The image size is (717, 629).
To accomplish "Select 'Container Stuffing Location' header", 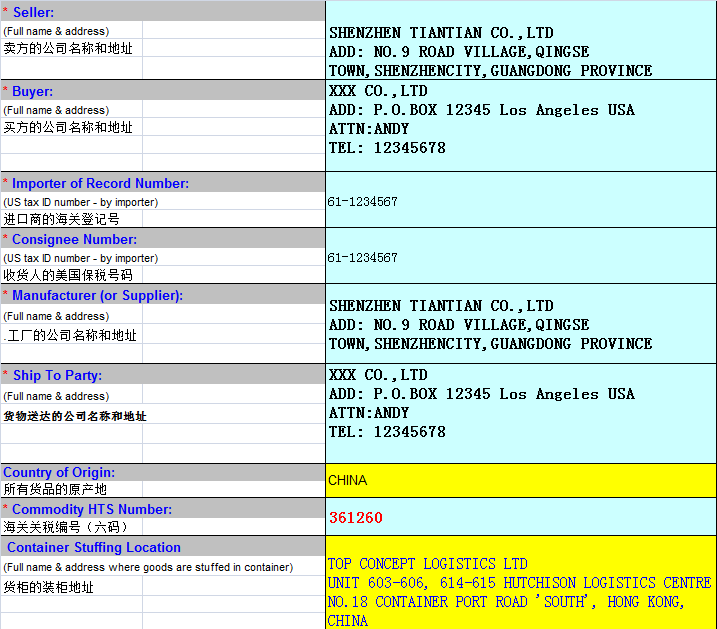I will click(163, 547).
